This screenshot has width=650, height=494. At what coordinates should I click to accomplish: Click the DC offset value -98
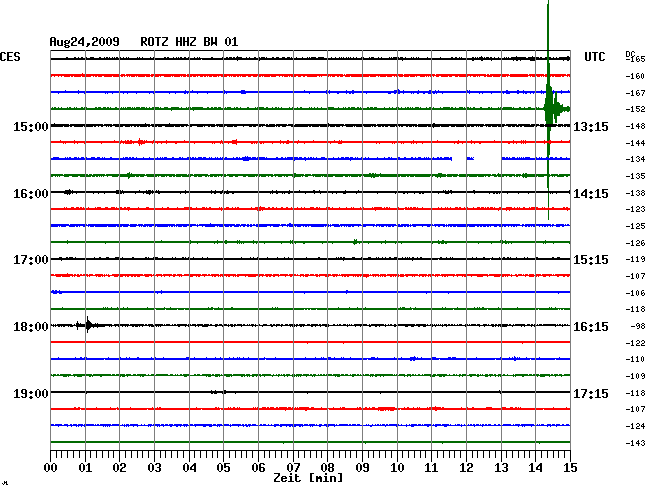(638, 326)
